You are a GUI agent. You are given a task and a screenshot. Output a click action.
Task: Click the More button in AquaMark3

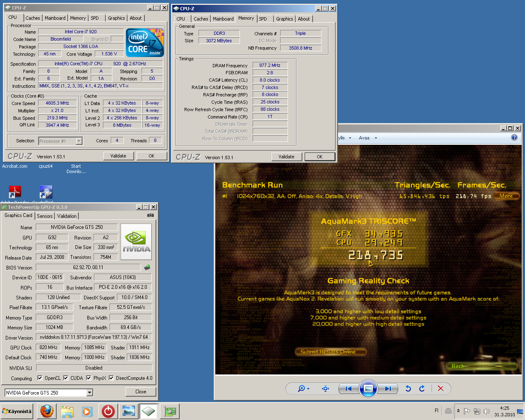(x=506, y=196)
